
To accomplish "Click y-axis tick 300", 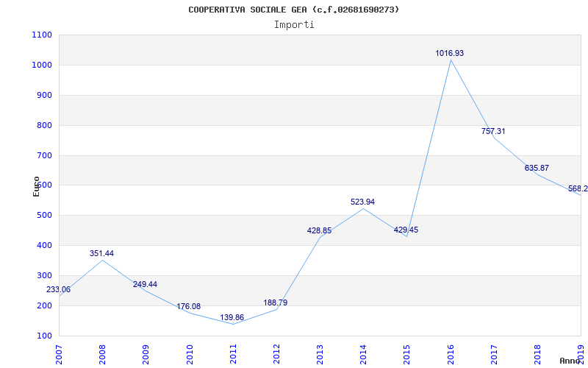I will (x=45, y=275).
